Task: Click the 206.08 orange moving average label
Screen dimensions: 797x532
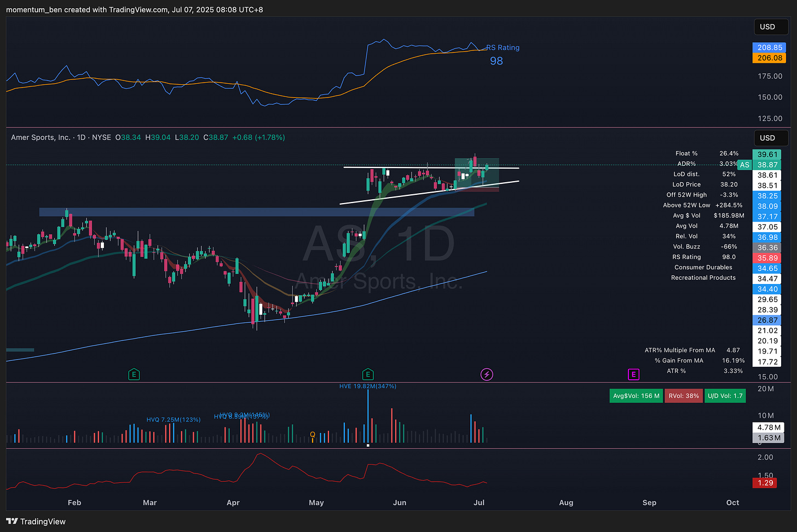Action: [x=770, y=58]
